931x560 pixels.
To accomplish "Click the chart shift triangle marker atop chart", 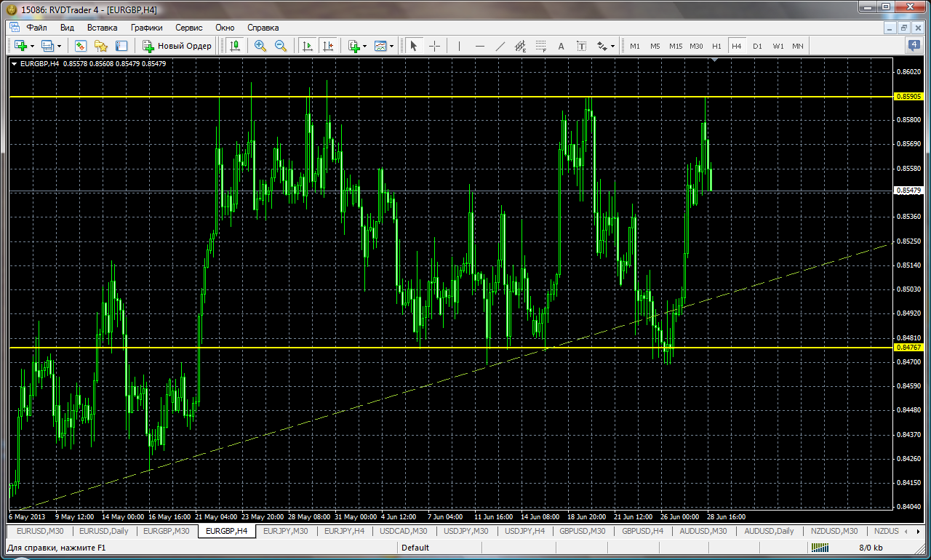I will coord(716,60).
